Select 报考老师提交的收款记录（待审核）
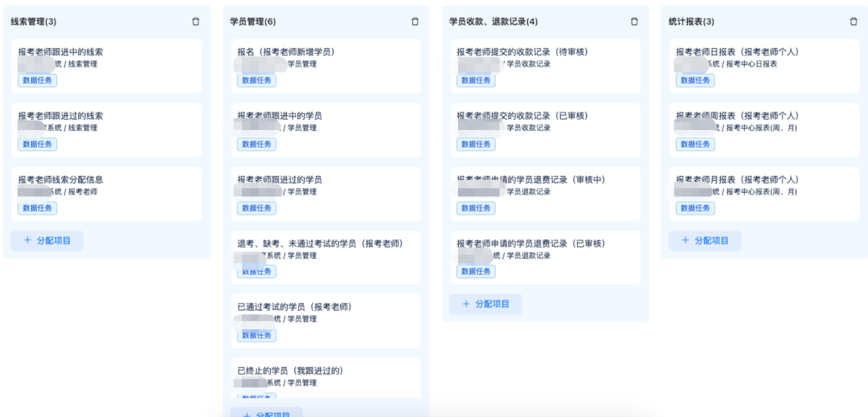868x417 pixels. coord(545,66)
